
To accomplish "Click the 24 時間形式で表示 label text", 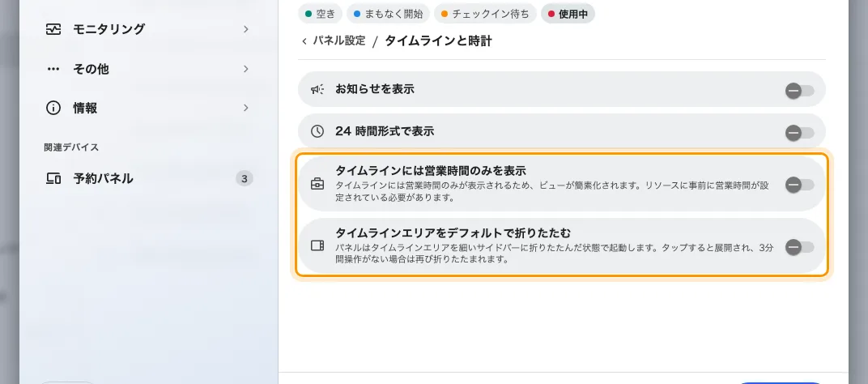I will (385, 131).
